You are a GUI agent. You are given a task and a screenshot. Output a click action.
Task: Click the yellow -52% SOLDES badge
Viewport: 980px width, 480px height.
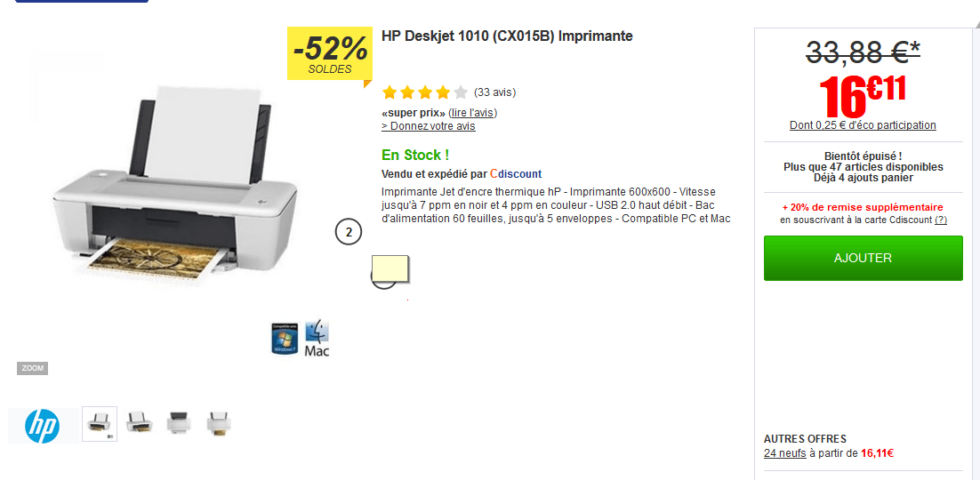pos(330,53)
